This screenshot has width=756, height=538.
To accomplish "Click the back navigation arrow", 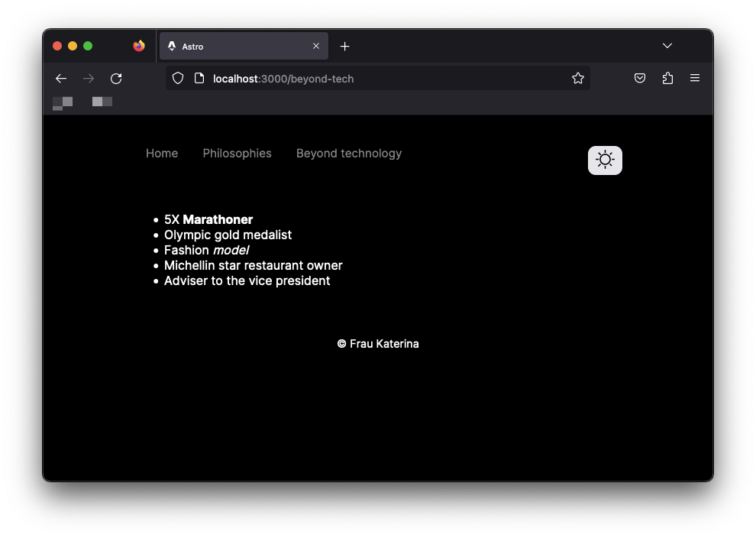I will click(x=61, y=78).
